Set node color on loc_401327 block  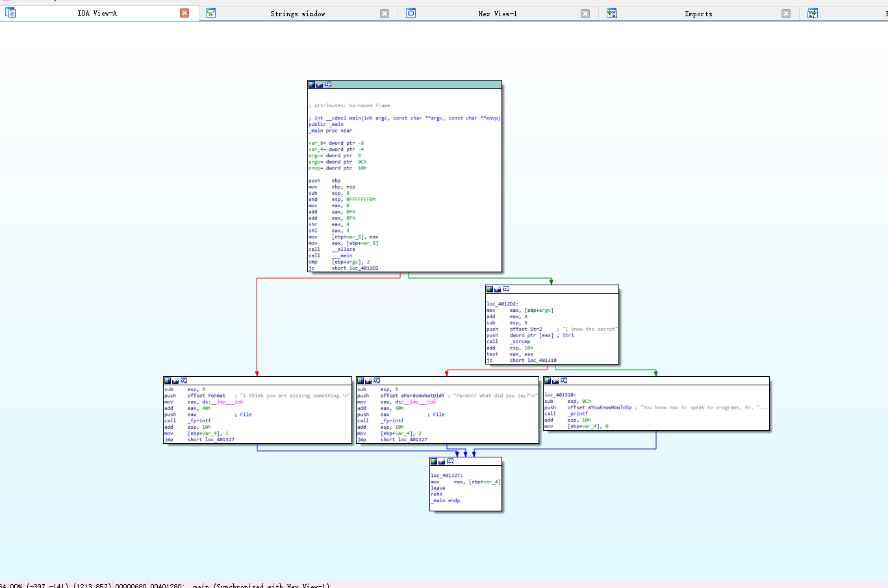pyautogui.click(x=434, y=461)
